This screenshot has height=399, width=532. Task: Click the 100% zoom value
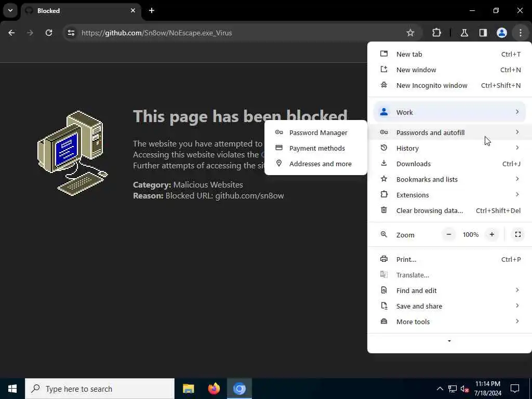click(471, 234)
